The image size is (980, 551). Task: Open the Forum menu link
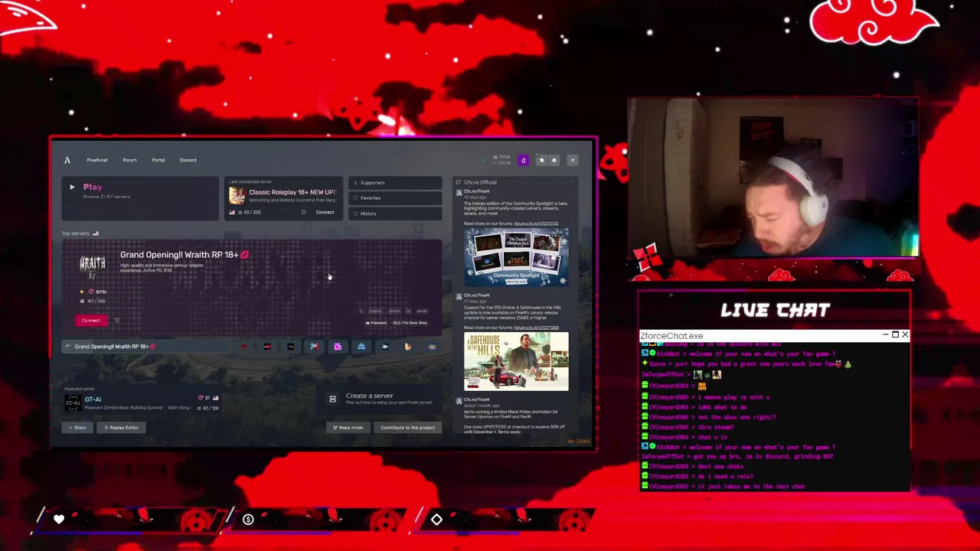pos(129,160)
